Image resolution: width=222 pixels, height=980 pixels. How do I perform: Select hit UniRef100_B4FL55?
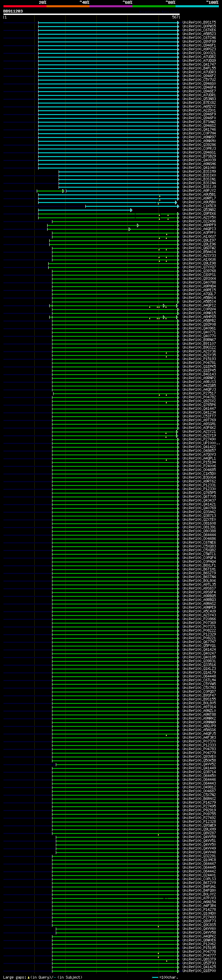(x=199, y=68)
